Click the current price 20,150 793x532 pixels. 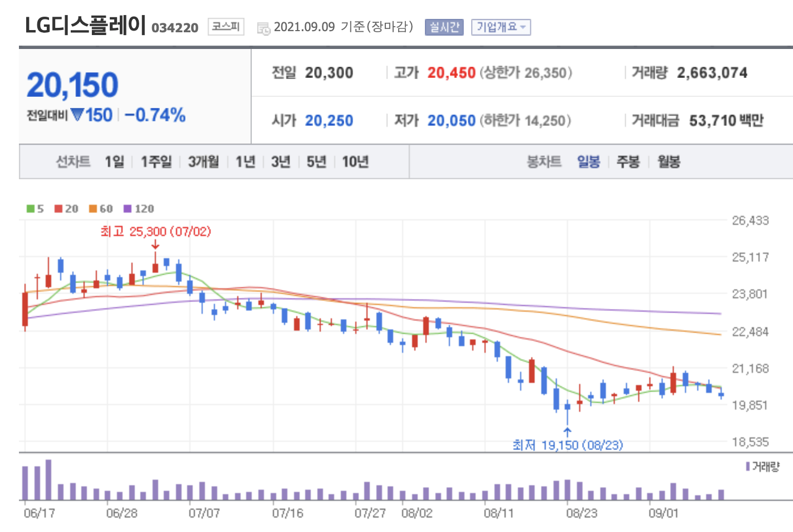click(72, 85)
